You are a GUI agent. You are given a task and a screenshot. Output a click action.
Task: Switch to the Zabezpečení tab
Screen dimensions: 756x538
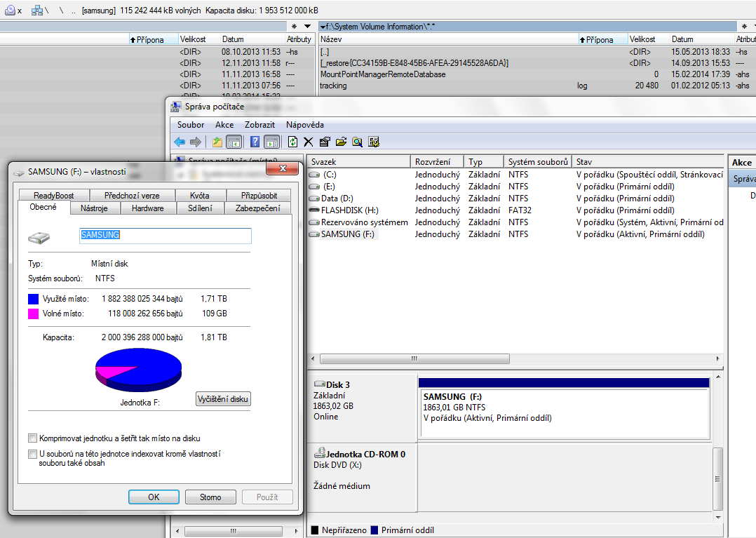tap(258, 208)
